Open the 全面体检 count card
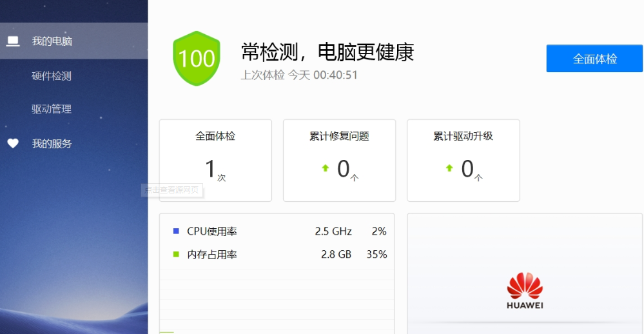This screenshot has width=644, height=334. [215, 161]
